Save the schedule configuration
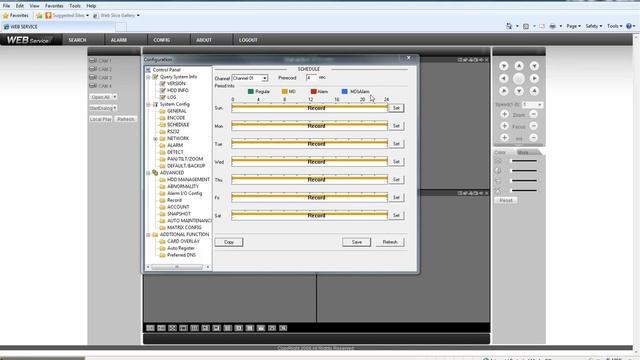This screenshot has width=640, height=360. click(356, 242)
